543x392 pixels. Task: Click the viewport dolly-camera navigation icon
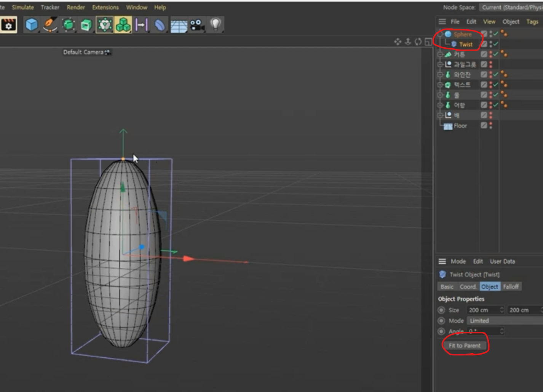(408, 42)
